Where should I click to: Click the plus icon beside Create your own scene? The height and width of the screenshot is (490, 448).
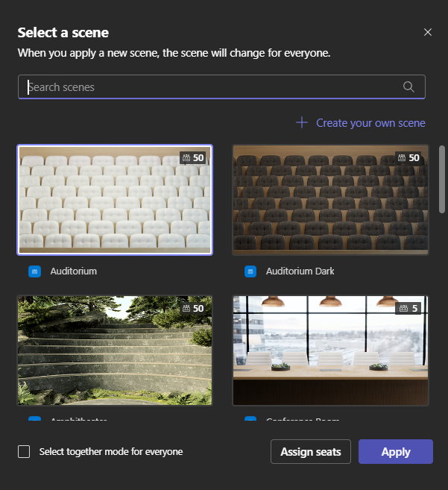(x=302, y=122)
